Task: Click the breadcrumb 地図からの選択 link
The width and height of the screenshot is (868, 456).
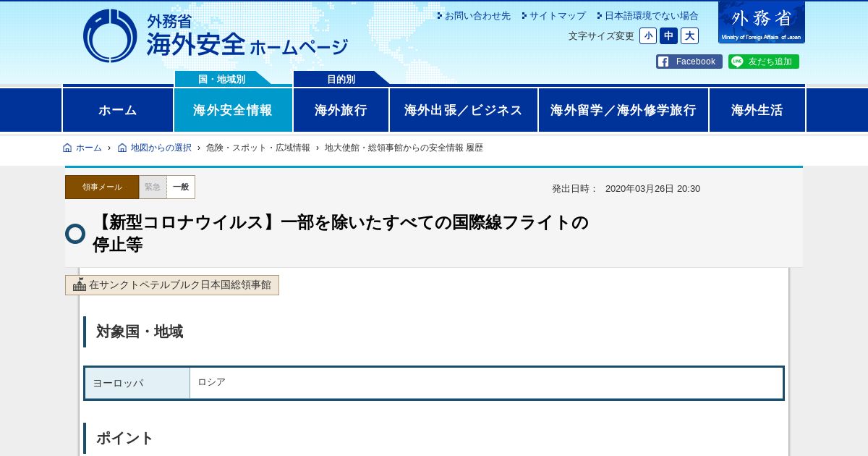Action: tap(161, 148)
